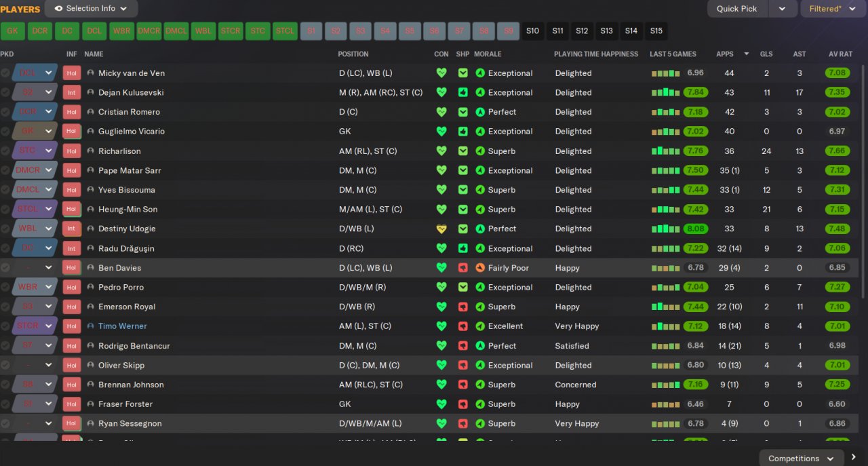
Task: Open the Competitions dropdown
Action: (802, 458)
